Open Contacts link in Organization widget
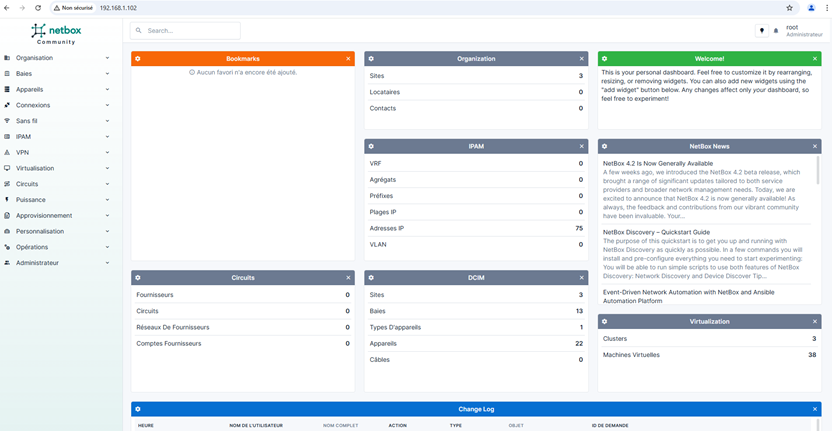The image size is (832, 431). 383,108
